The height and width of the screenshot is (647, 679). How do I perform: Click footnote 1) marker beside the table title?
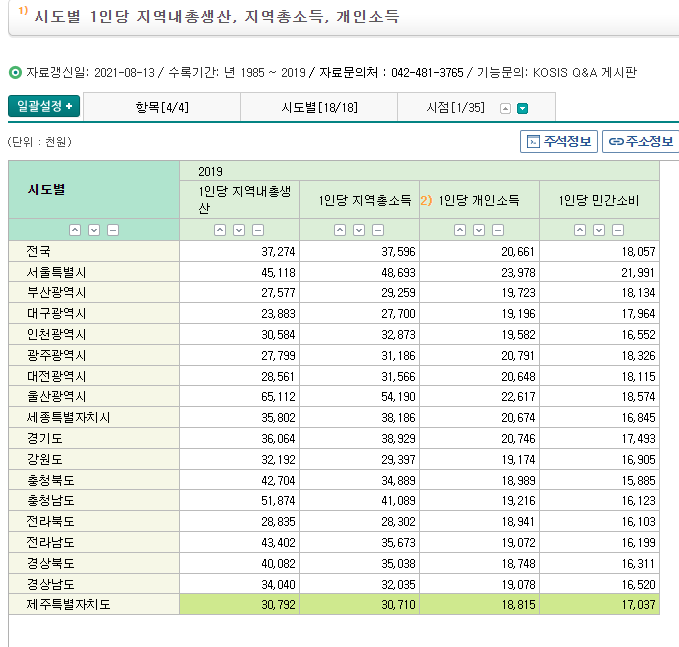click(23, 12)
